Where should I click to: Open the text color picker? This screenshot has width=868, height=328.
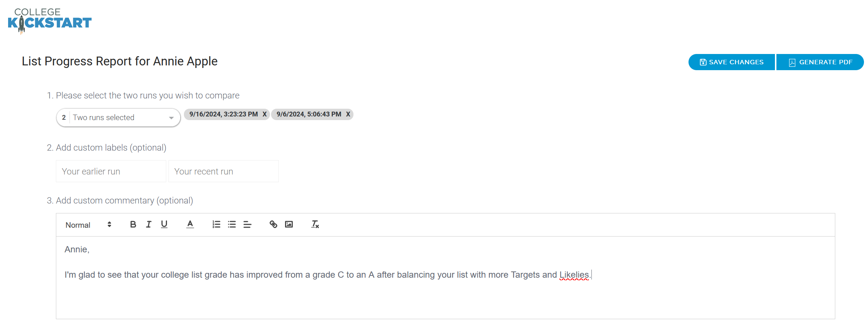(x=190, y=224)
